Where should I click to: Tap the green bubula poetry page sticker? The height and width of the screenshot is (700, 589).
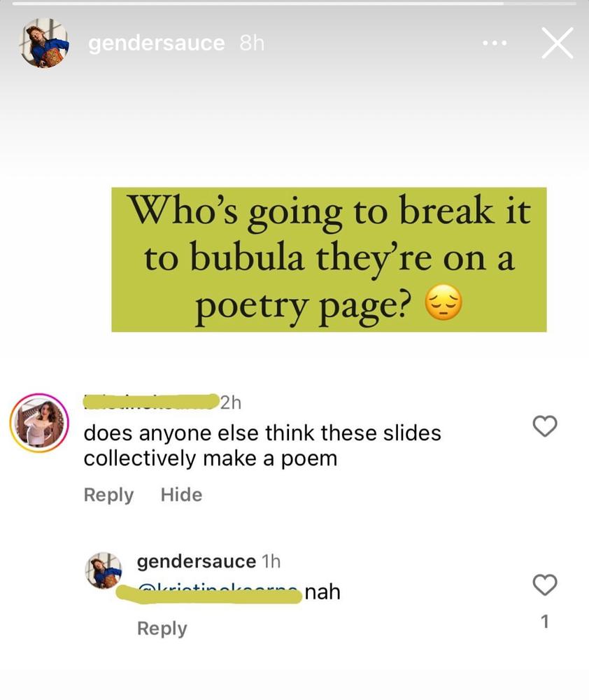click(329, 260)
